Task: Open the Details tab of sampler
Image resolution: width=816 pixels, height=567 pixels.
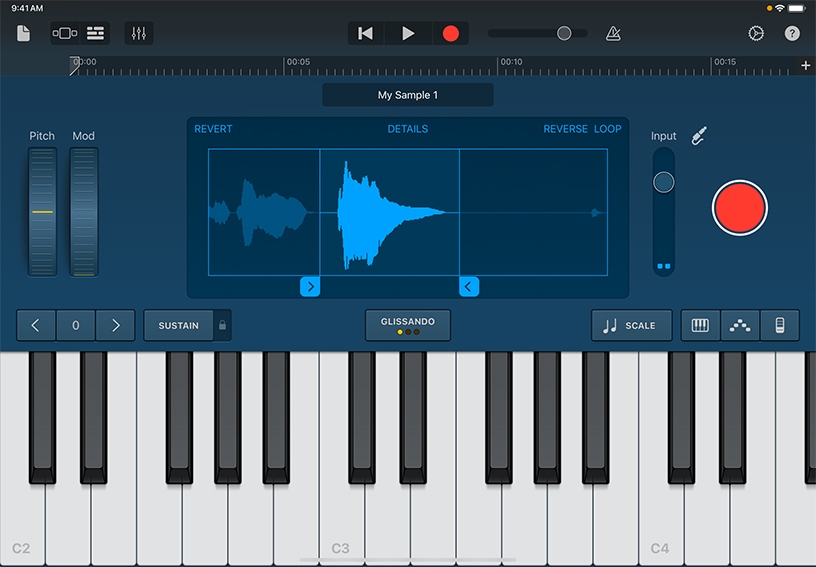Action: click(407, 129)
